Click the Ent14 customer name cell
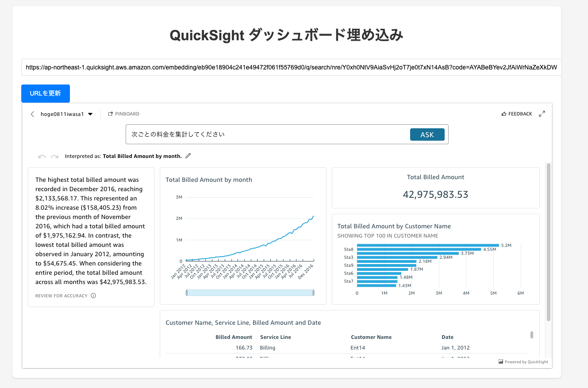Screen dimensions: 588x388 [358, 348]
